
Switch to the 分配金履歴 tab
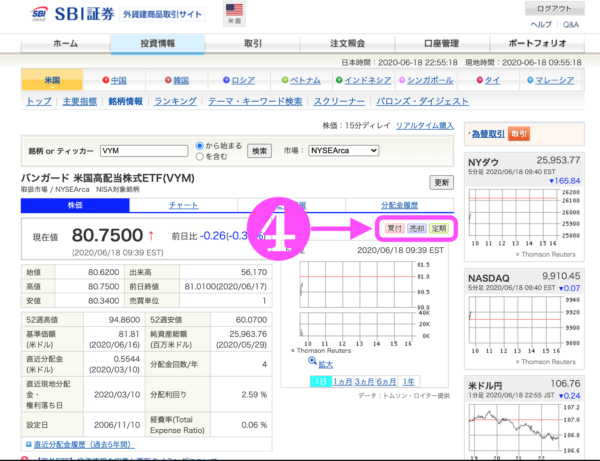[x=399, y=205]
